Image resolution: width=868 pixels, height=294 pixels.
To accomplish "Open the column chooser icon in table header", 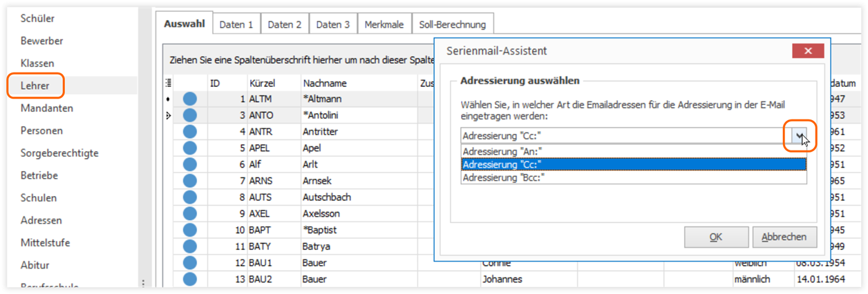I will pyautogui.click(x=168, y=83).
